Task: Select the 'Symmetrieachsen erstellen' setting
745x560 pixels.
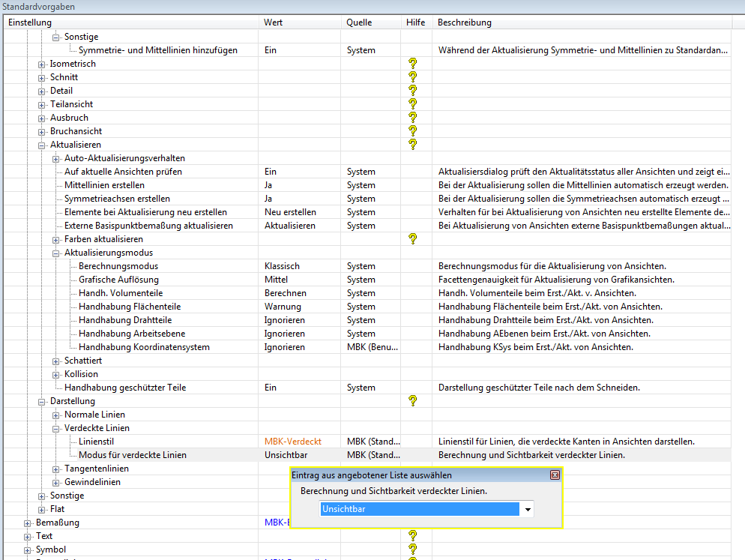Action: pos(117,199)
